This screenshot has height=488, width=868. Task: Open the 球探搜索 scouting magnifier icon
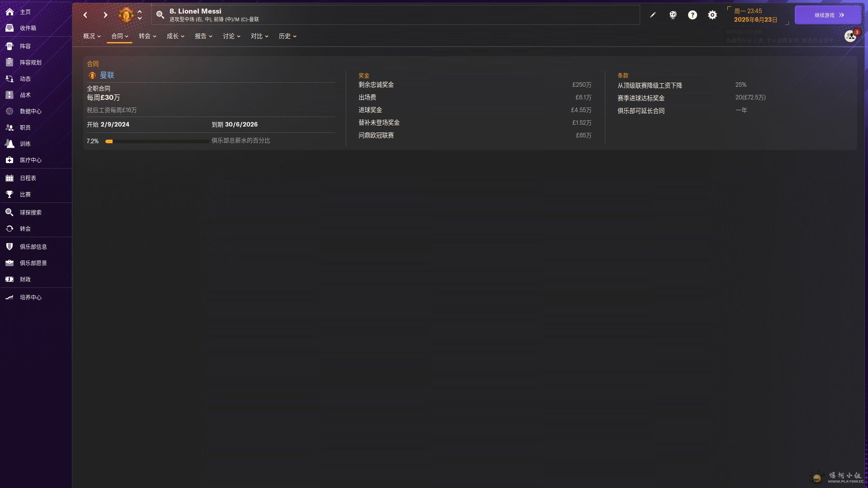pos(9,212)
